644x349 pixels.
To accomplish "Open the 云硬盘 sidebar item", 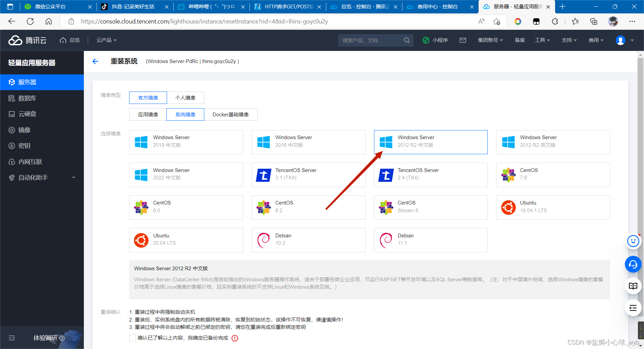I will [x=42, y=114].
